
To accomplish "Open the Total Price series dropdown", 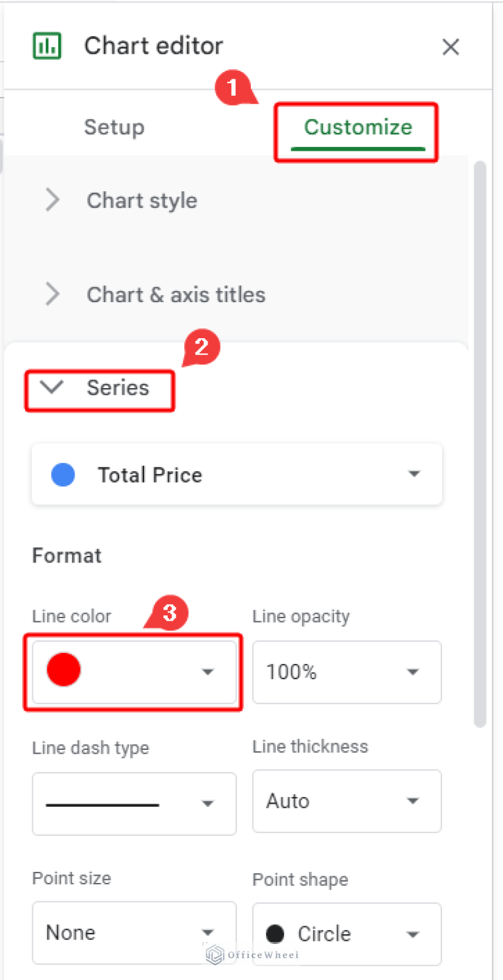I will [x=237, y=475].
